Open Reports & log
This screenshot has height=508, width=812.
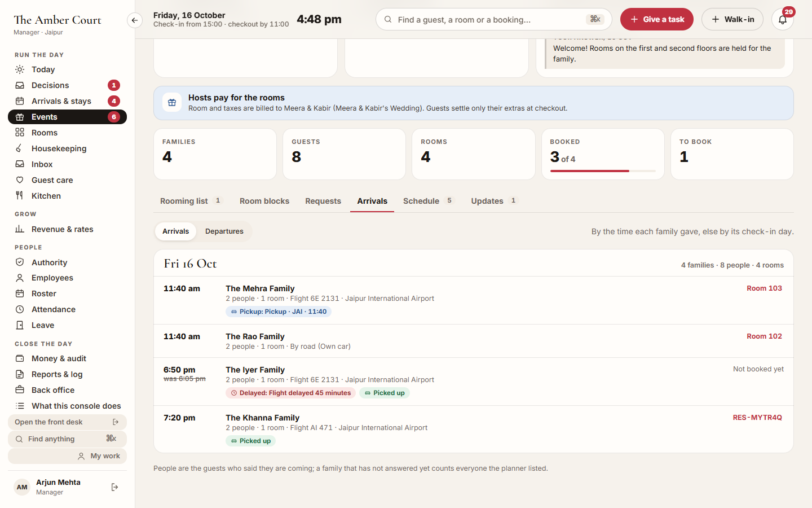point(67,374)
